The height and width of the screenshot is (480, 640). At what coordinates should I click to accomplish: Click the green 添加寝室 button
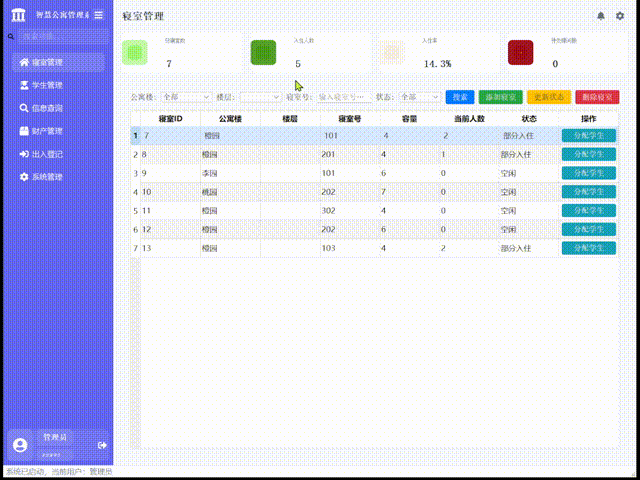click(x=500, y=97)
